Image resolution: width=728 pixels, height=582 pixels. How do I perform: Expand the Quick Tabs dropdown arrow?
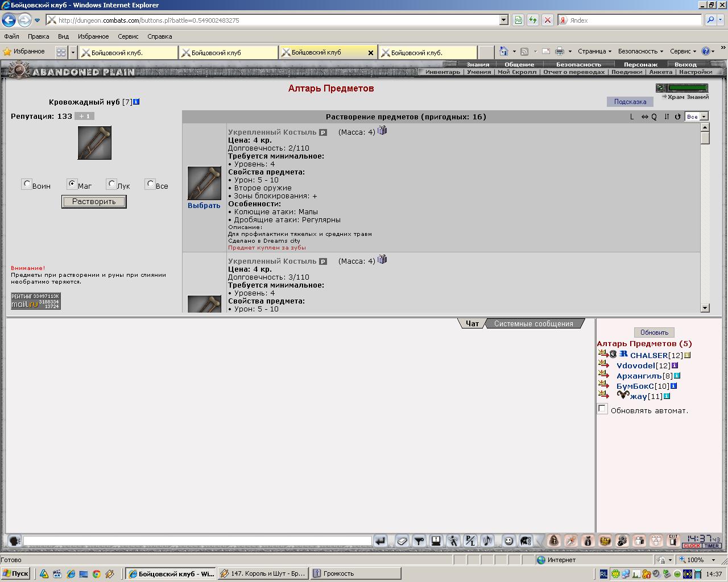[x=73, y=52]
